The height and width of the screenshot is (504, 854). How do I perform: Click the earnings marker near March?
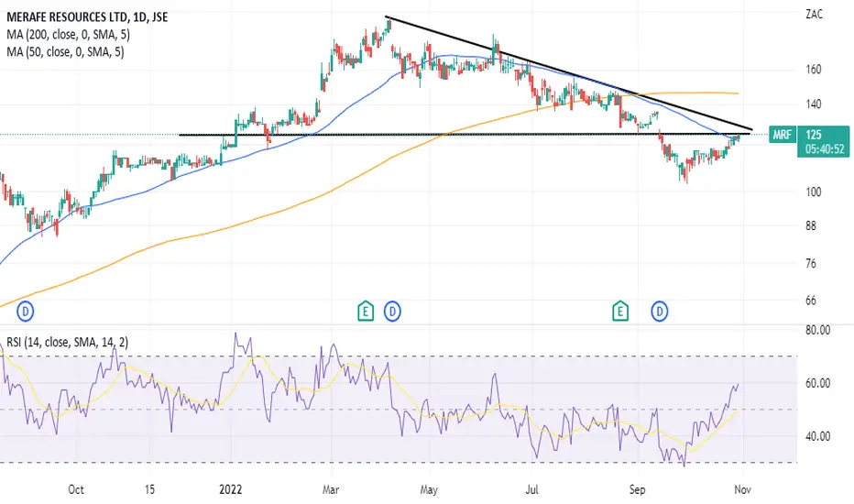[366, 312]
